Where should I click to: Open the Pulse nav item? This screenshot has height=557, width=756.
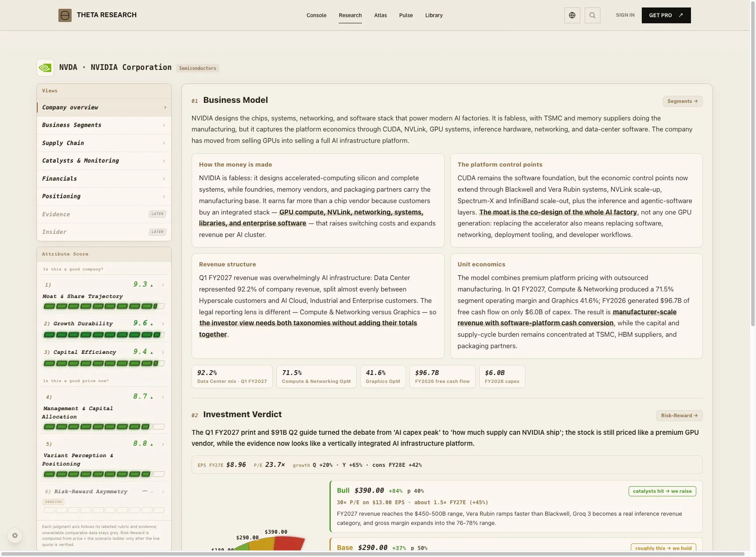406,15
